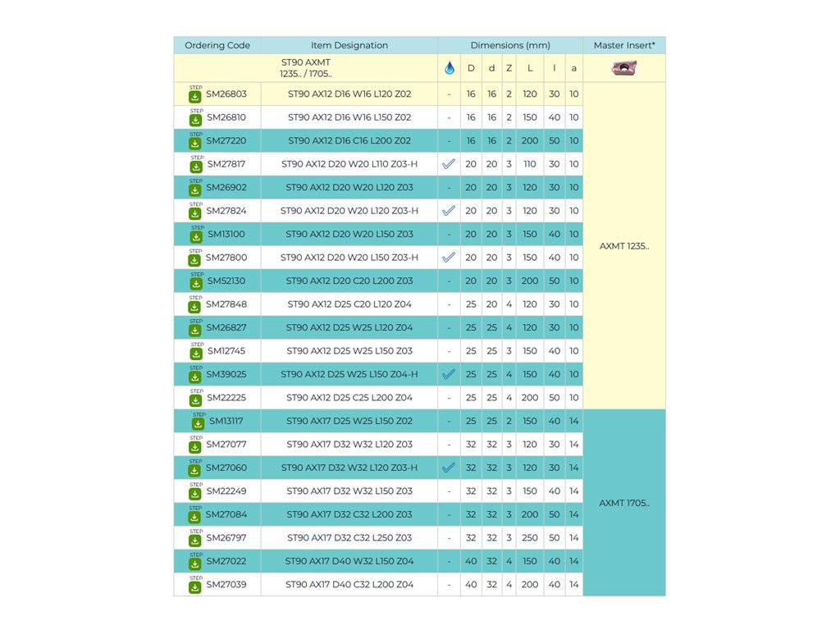Viewport: 840px width, 630px height.
Task: Download STEP file for SM26803
Action: 195,95
